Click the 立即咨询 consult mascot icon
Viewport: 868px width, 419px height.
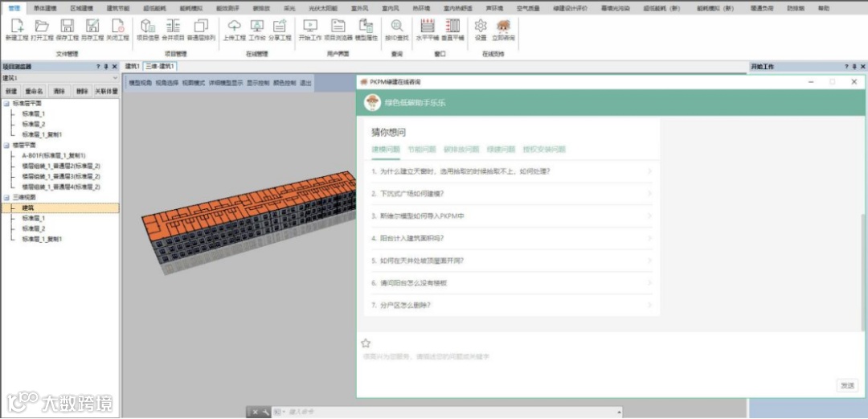coord(503,26)
